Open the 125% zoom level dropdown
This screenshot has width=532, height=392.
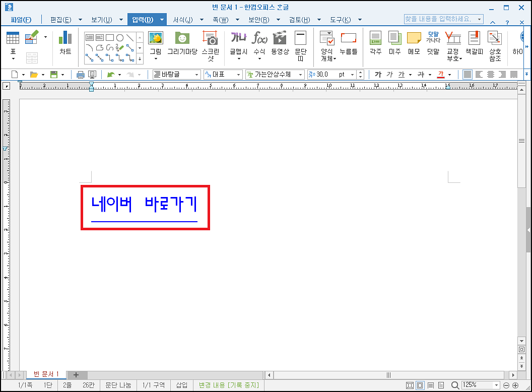coord(496,385)
